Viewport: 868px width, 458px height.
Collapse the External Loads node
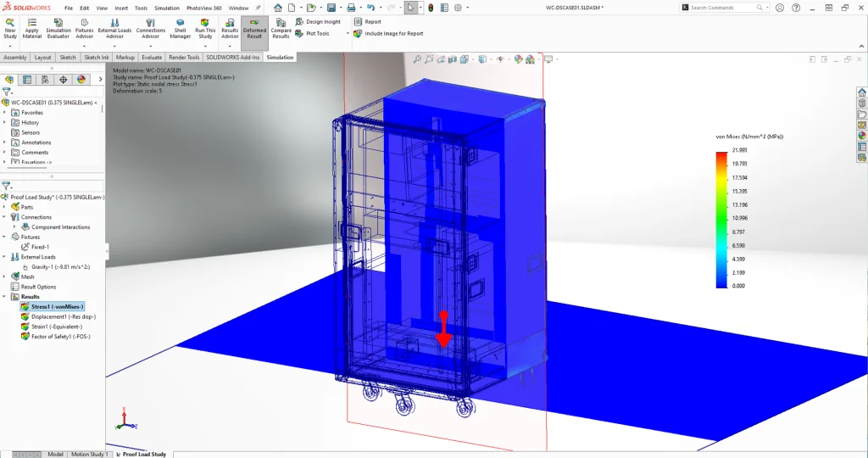click(x=5, y=257)
